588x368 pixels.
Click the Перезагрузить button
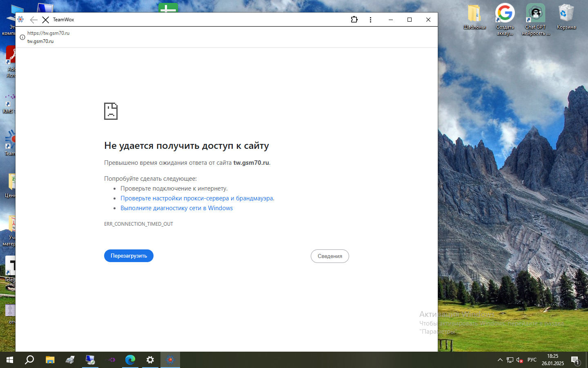[129, 256]
